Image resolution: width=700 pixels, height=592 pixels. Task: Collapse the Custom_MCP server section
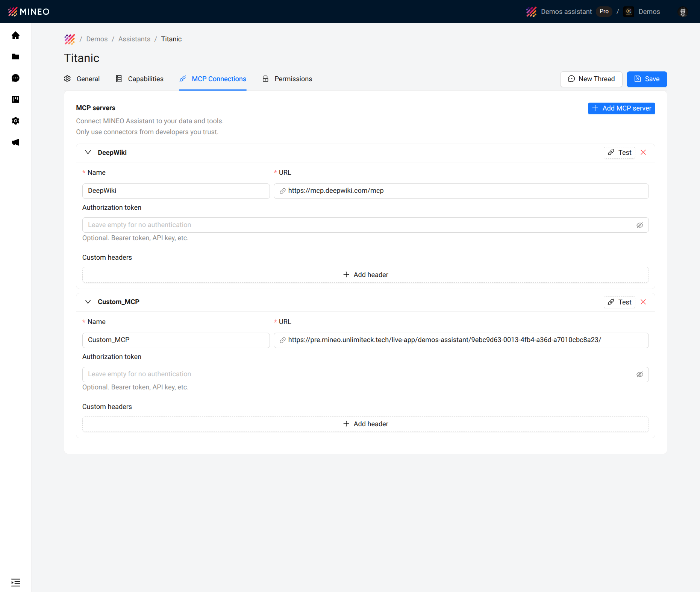pos(88,302)
